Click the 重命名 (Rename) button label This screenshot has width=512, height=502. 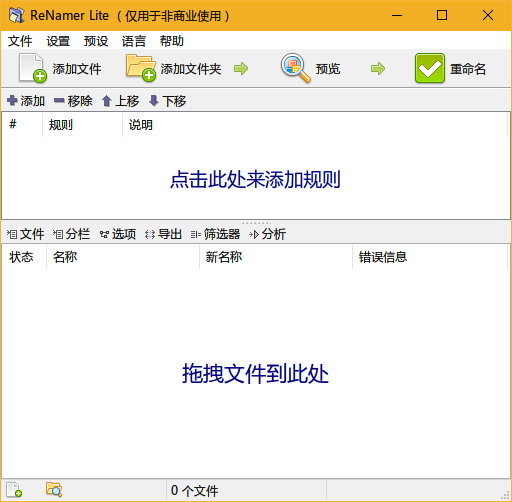[x=468, y=69]
